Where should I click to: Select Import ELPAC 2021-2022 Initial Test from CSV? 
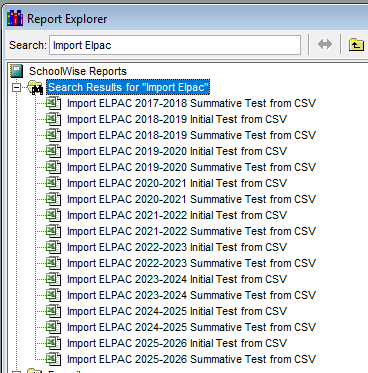coord(177,215)
